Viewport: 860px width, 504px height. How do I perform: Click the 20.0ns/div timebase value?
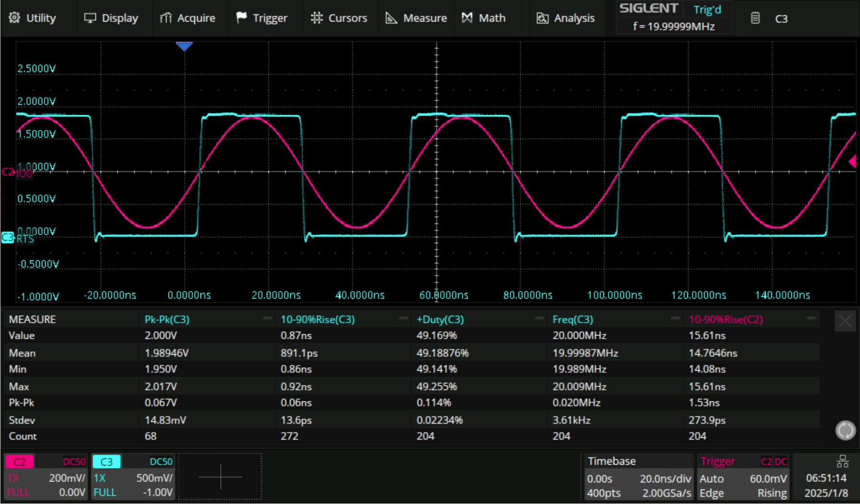point(665,479)
